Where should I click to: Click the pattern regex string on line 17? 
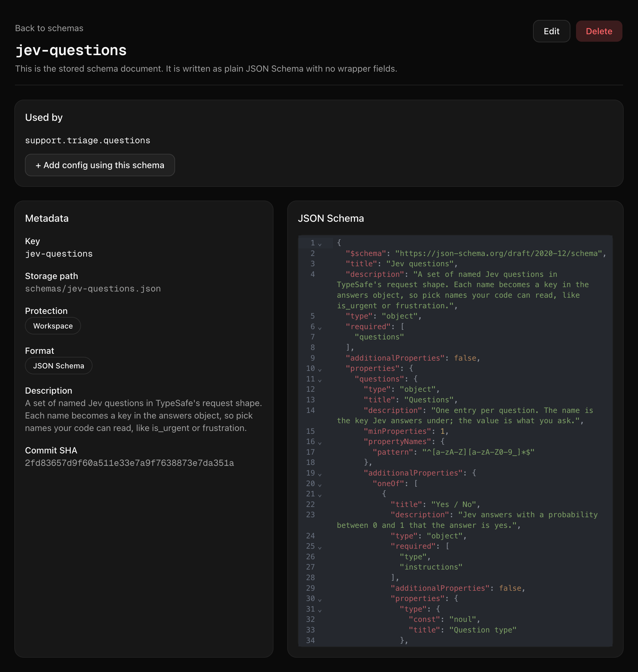pos(478,452)
